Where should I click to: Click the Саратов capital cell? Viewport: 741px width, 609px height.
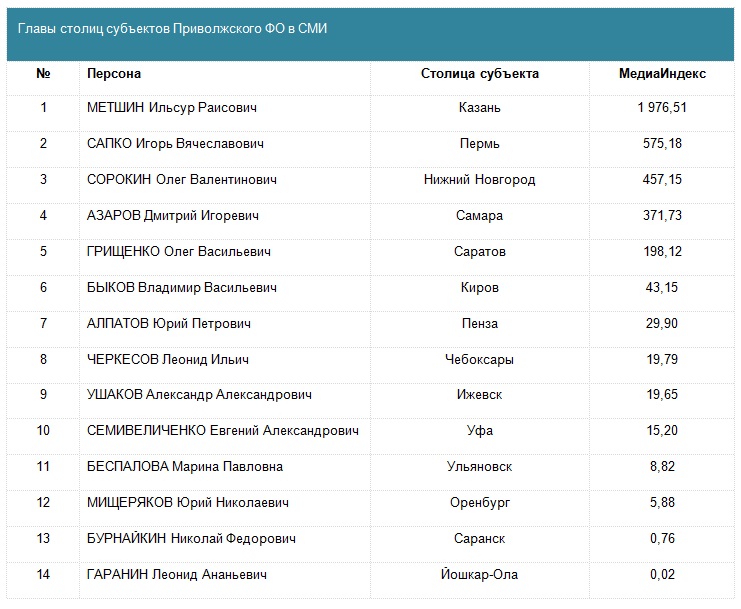pos(480,252)
